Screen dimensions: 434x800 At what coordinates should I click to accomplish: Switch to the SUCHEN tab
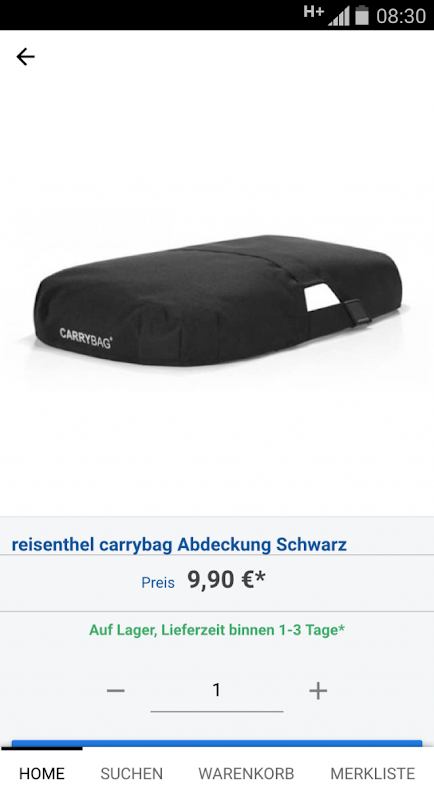click(x=132, y=773)
